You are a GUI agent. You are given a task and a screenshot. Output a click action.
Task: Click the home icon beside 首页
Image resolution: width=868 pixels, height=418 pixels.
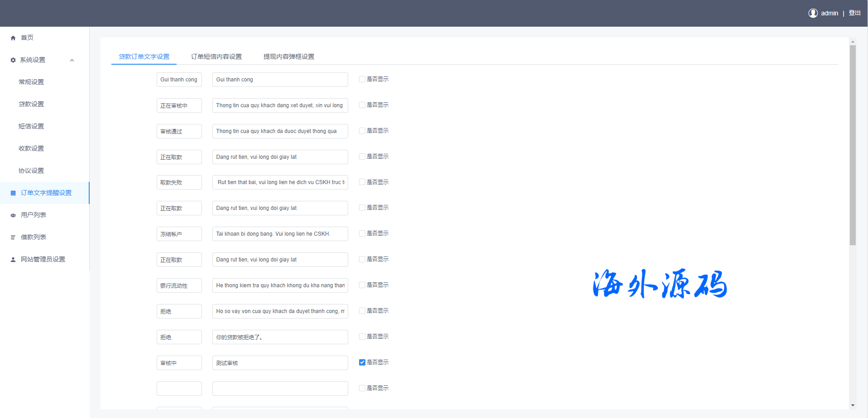pos(13,38)
